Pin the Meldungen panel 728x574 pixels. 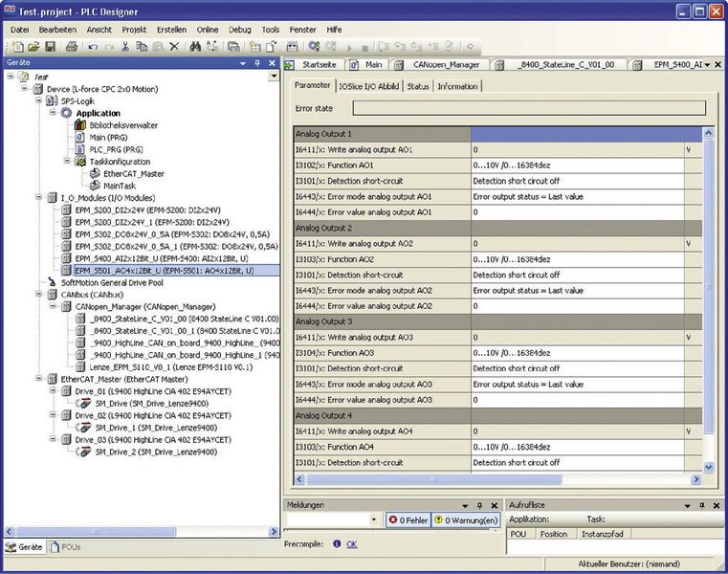pos(479,505)
